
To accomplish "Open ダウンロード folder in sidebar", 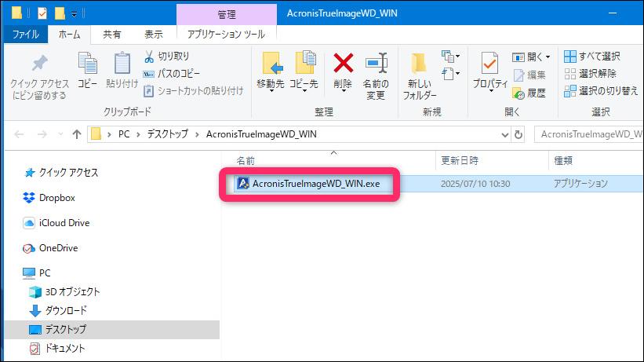I will pos(58,311).
